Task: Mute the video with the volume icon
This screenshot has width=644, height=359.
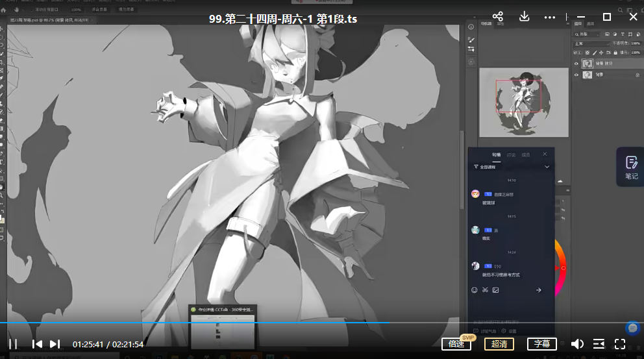Action: pos(576,344)
